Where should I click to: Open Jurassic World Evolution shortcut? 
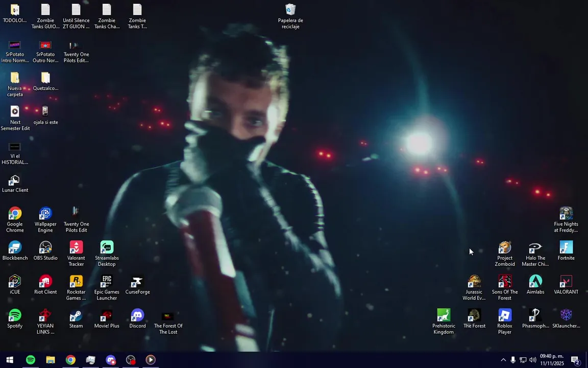click(x=474, y=287)
